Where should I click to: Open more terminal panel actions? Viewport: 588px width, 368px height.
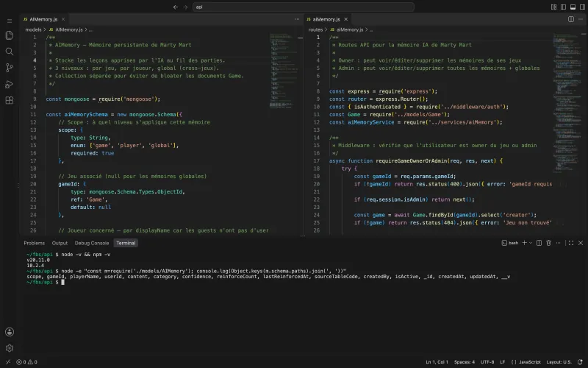[x=559, y=243]
